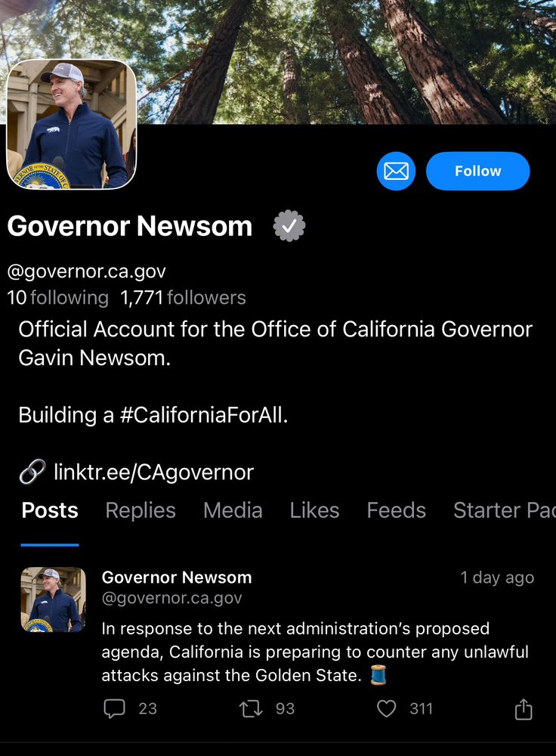Switch to the Replies tab
Screen dimensions: 556x756
(x=141, y=510)
